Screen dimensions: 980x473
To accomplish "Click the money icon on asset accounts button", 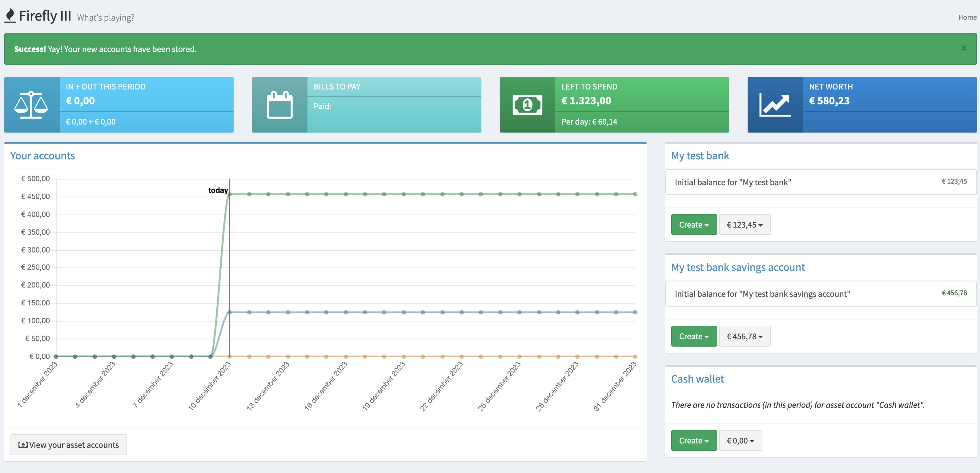I will click(23, 444).
